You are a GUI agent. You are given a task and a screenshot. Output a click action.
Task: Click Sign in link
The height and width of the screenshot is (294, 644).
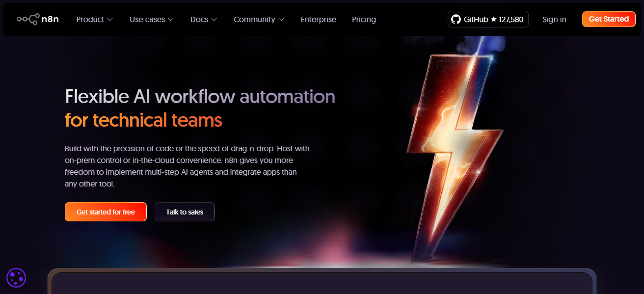coord(554,19)
